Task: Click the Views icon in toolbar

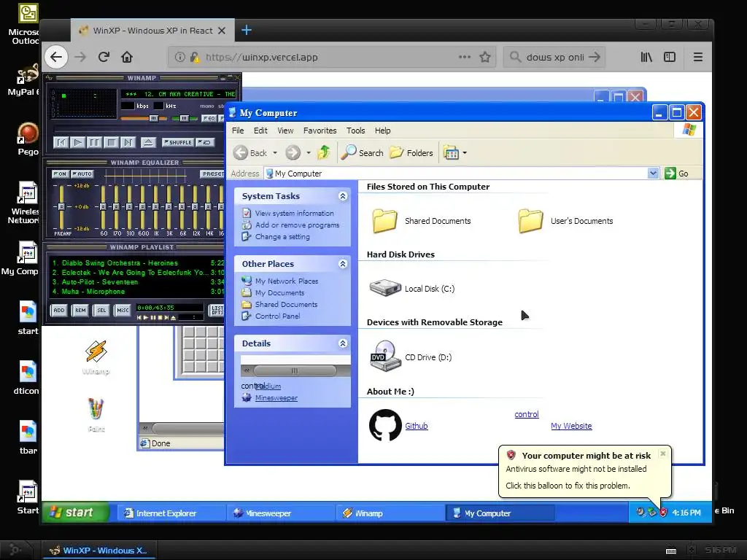Action: [451, 153]
